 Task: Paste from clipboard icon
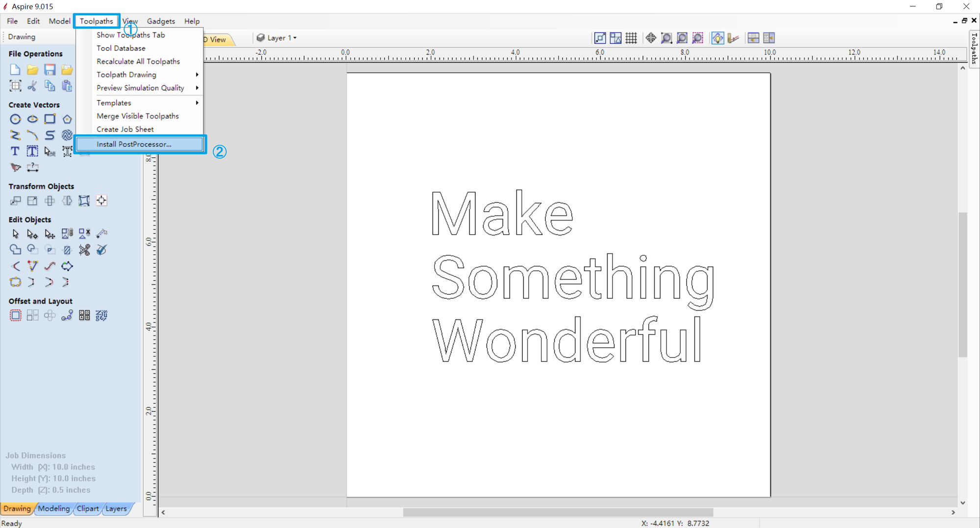pyautogui.click(x=67, y=86)
